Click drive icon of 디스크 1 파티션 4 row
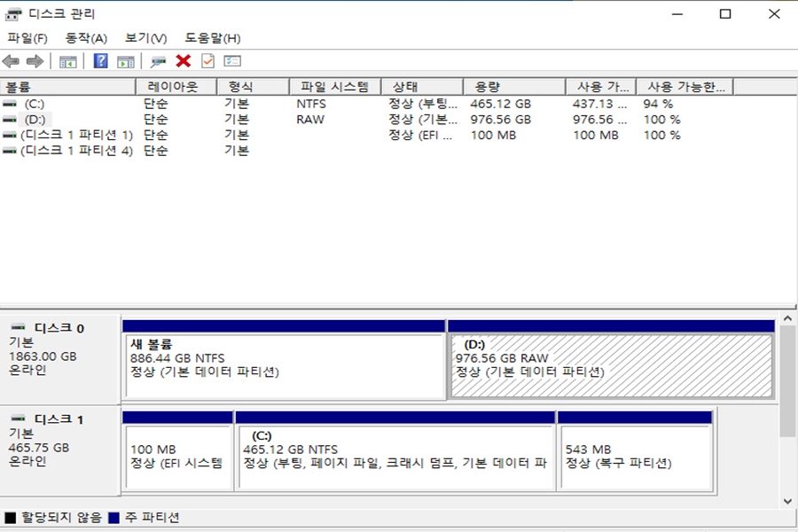Screen dimensions: 798x532 click(10, 151)
